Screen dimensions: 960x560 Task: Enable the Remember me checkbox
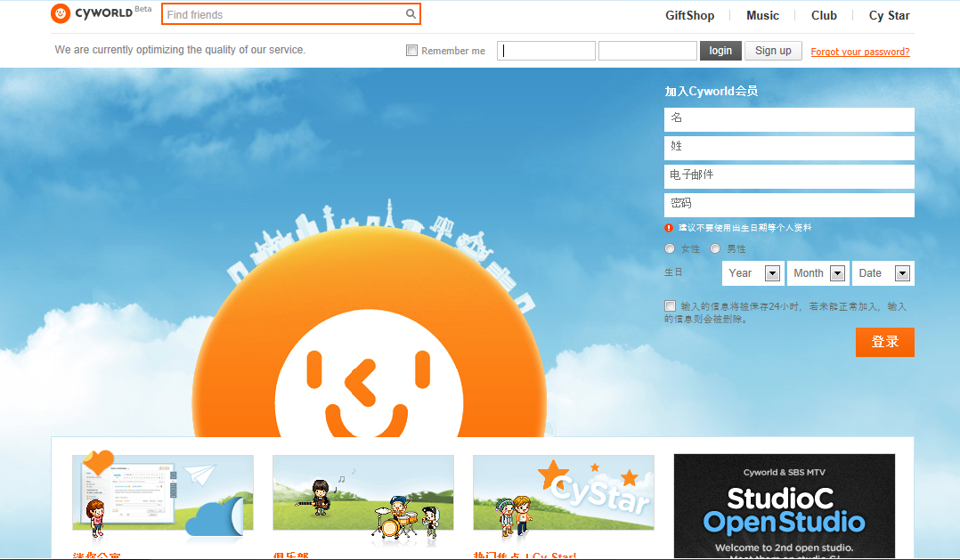[x=411, y=51]
